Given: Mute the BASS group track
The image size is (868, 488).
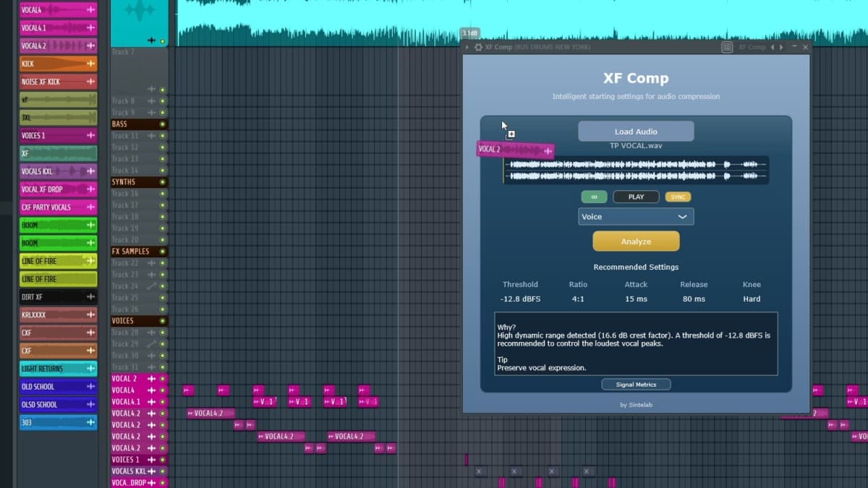Looking at the screenshot, I should click(x=163, y=124).
